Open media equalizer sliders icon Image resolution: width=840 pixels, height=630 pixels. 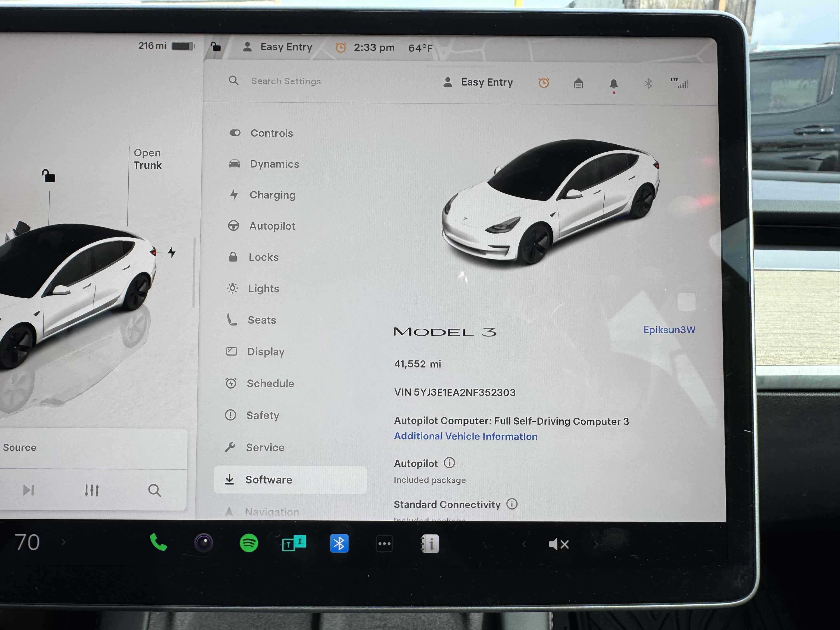[x=91, y=490]
